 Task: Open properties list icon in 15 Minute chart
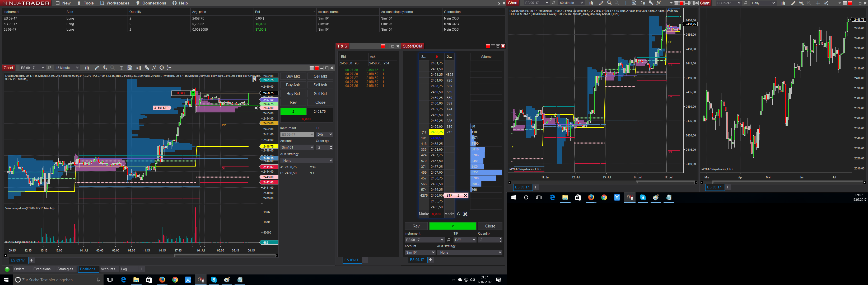pyautogui.click(x=169, y=68)
